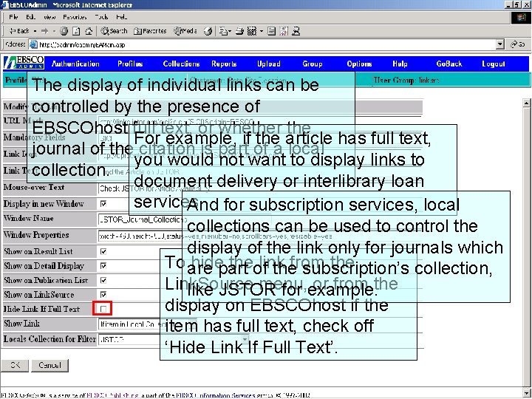532x399 pixels.
Task: Click the Window Properties input field
Action: pyautogui.click(x=259, y=236)
